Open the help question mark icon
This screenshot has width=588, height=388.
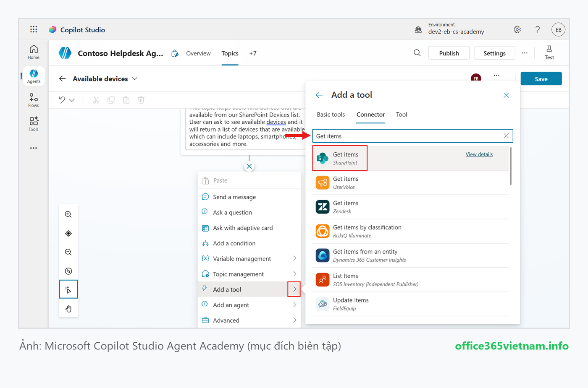[538, 29]
